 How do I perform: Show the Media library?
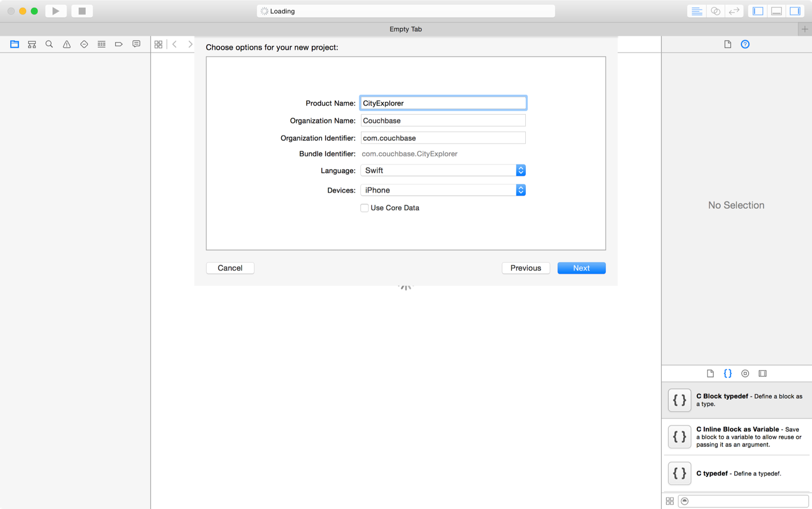[x=762, y=373]
